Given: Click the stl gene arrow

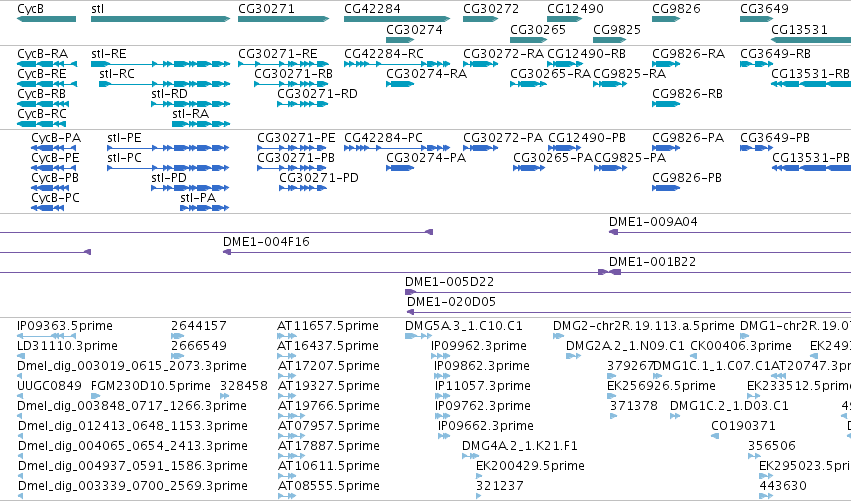Looking at the screenshot, I should click(161, 19).
